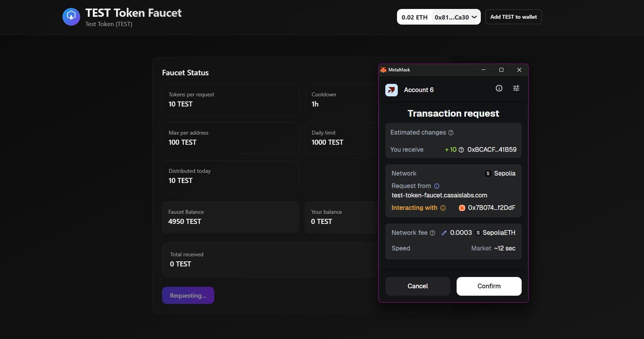
Task: Confirm the MetaMask transaction request
Action: [x=489, y=286]
